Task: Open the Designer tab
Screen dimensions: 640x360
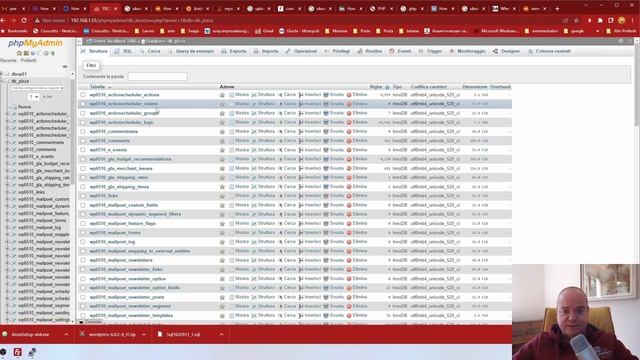Action: point(506,51)
